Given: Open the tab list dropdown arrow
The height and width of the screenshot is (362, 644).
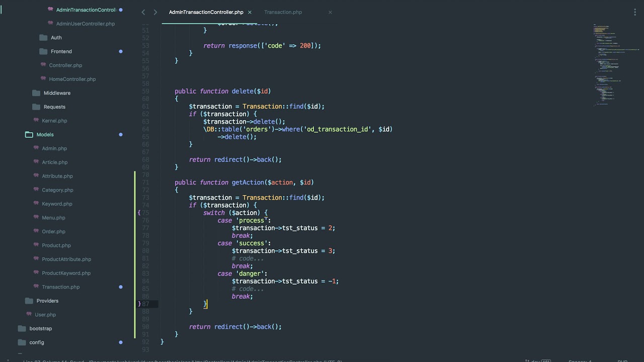Looking at the screenshot, I should point(635,12).
